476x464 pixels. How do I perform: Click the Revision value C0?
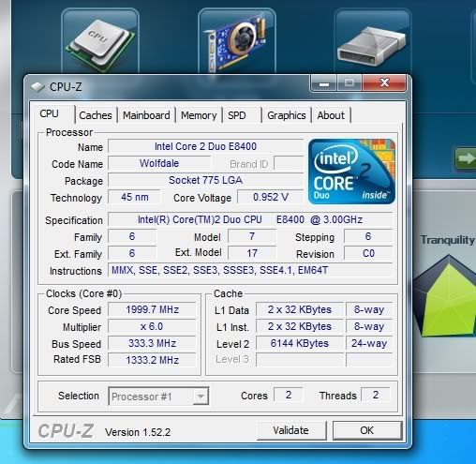coord(368,253)
